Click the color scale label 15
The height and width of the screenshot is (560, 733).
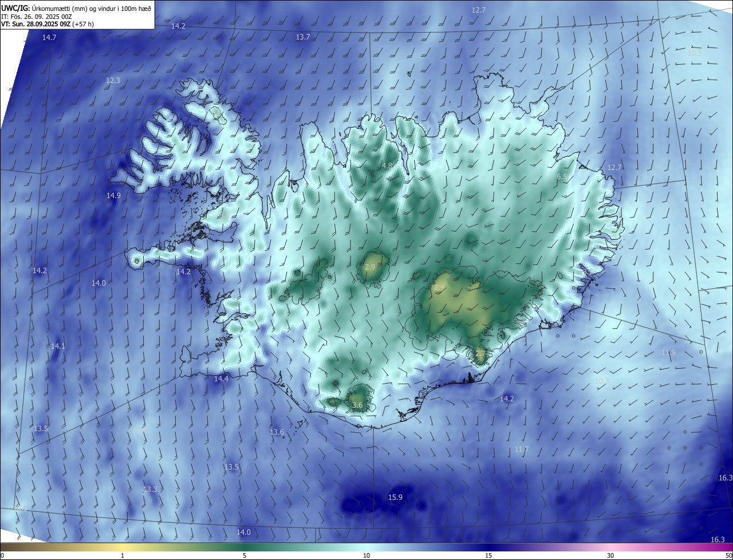[488, 556]
